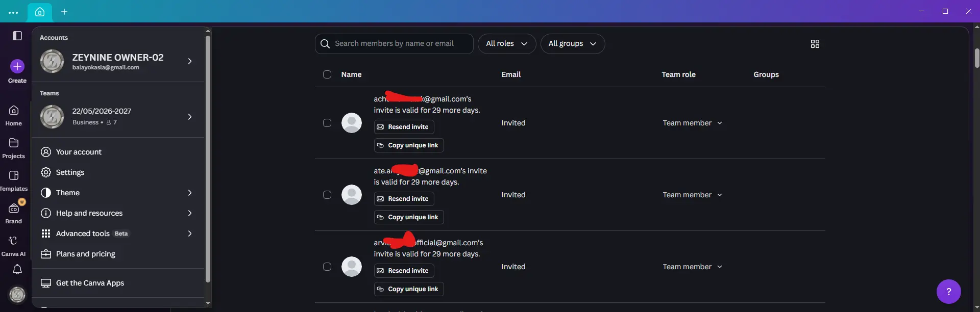Image resolution: width=980 pixels, height=312 pixels.
Task: Click the Plans and pricing briefcase icon
Action: coord(46,254)
